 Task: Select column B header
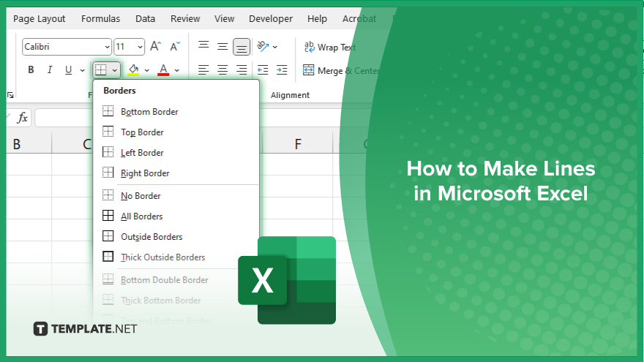pyautogui.click(x=29, y=145)
